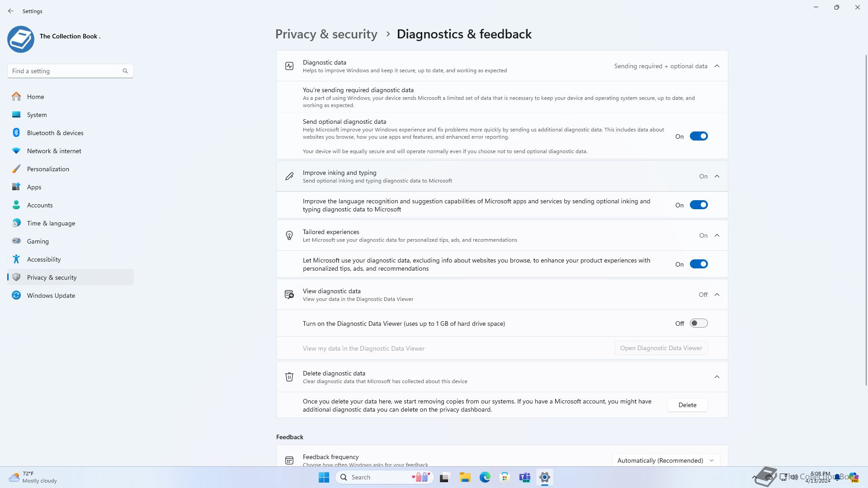Open Network & internet settings page
Image resolution: width=868 pixels, height=488 pixels.
coord(54,151)
